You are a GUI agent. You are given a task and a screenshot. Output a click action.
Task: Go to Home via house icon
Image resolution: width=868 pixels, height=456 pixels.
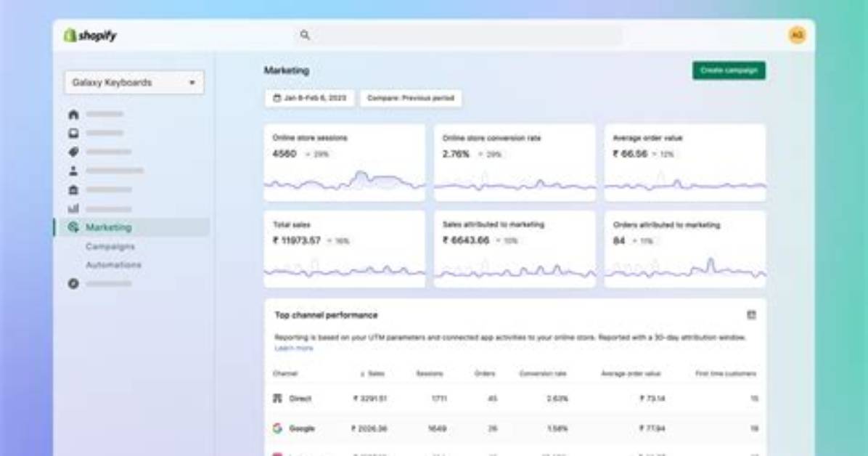click(73, 114)
